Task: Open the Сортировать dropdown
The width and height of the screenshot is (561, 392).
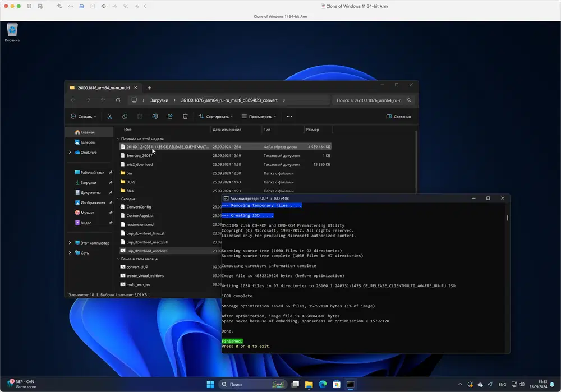Action: (x=217, y=117)
